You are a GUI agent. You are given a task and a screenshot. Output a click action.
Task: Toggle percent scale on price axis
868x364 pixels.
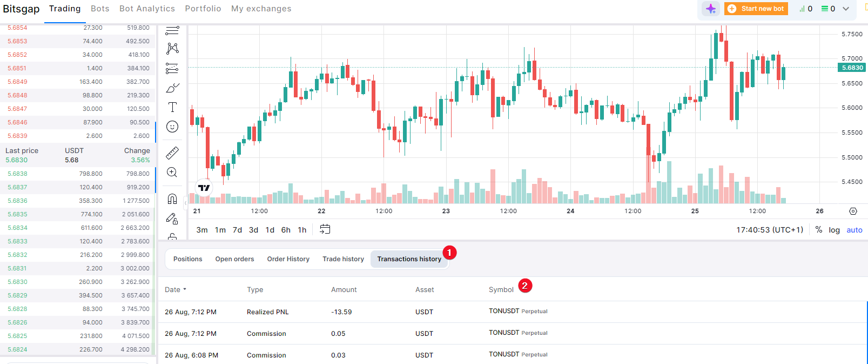point(819,230)
